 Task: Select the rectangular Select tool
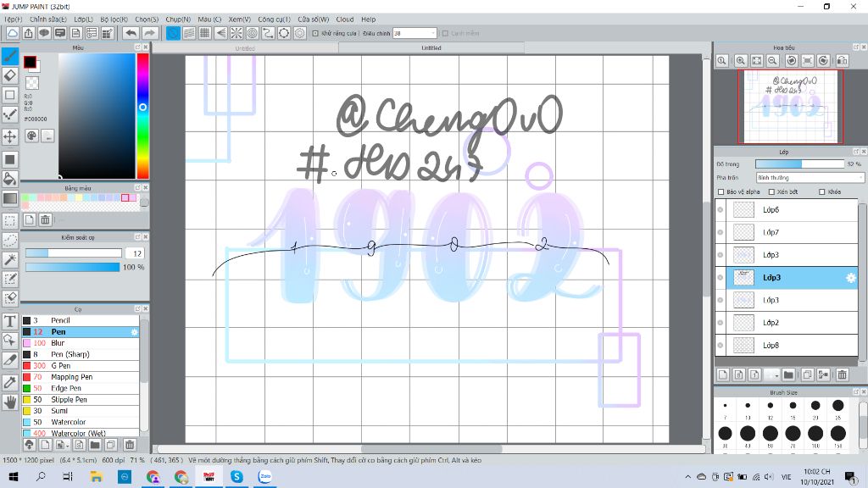click(x=10, y=221)
